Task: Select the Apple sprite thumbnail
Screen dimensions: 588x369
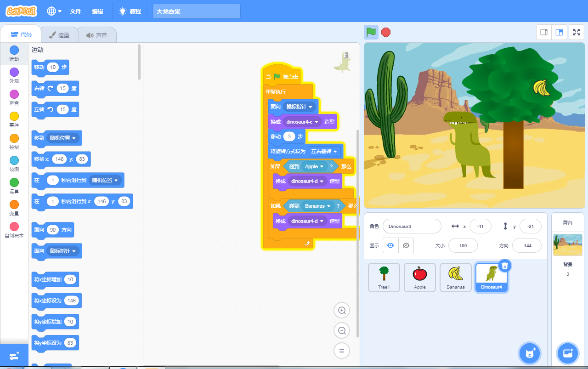Action: pyautogui.click(x=420, y=278)
